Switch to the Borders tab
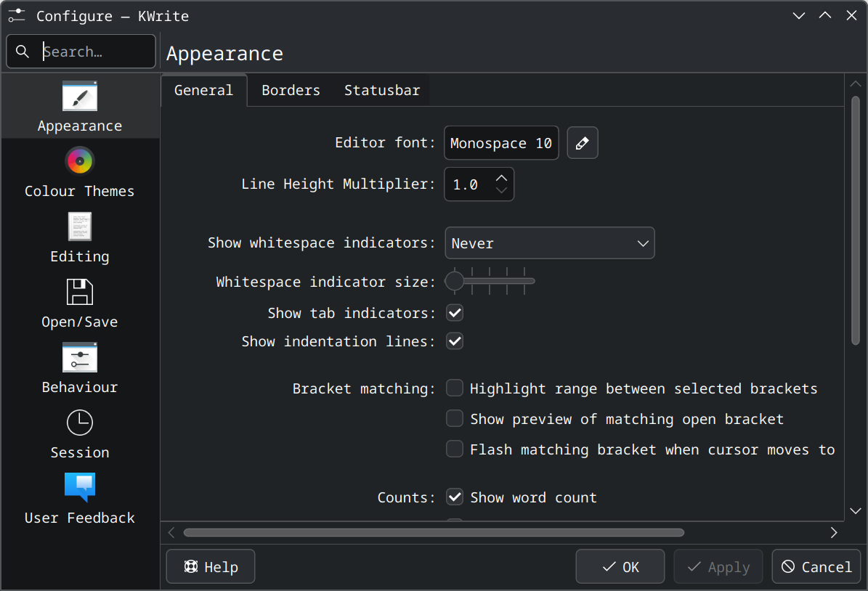Viewport: 868px width, 591px height. click(x=291, y=91)
